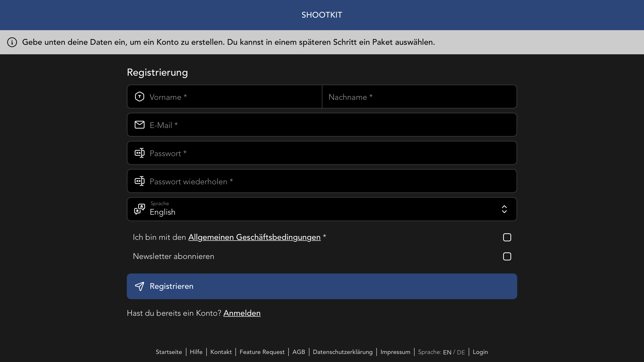
Task: Click the text 'Hast du bereits ein Konto?'
Action: pos(174,313)
